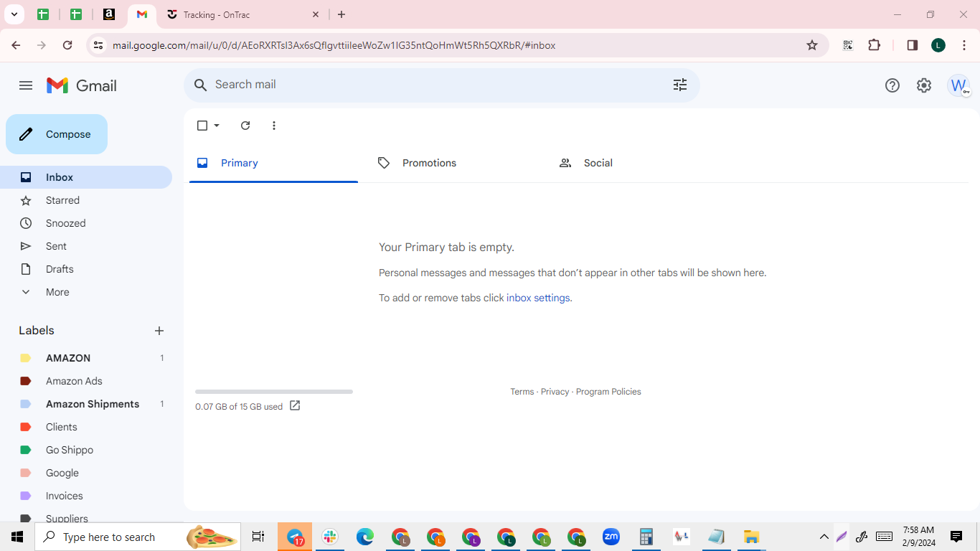Compose a new email
Image resolution: width=980 pixels, height=551 pixels.
(57, 134)
